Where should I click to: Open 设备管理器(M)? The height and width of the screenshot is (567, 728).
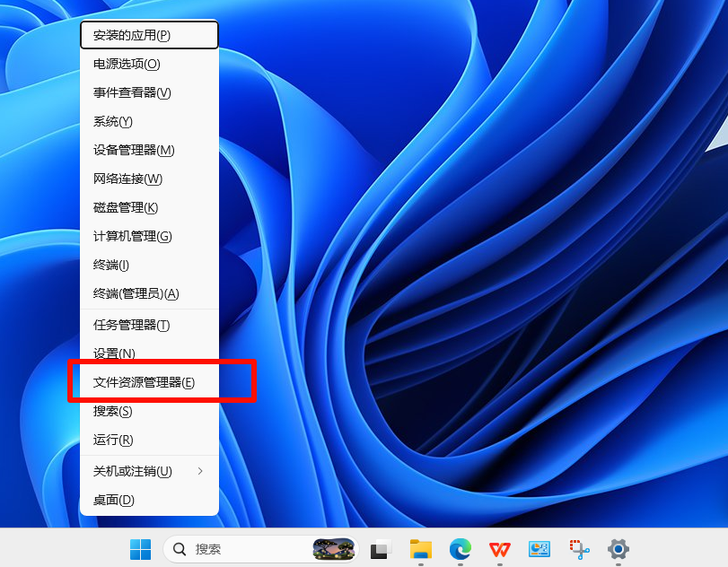[150, 151]
